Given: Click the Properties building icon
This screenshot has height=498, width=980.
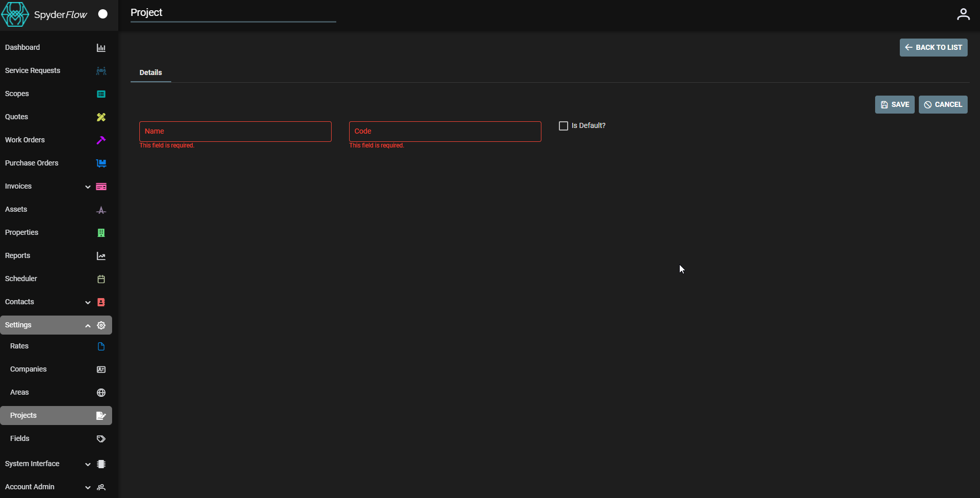Looking at the screenshot, I should [101, 233].
